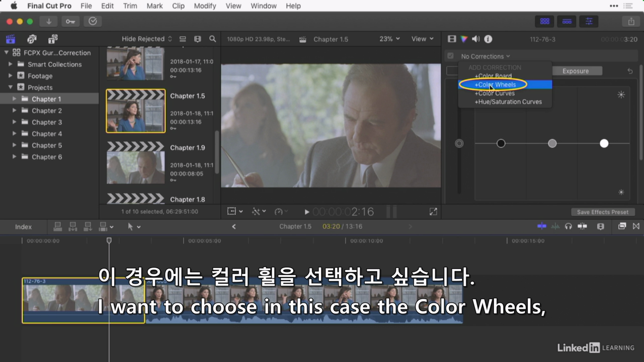Play the viewer clip
This screenshot has width=644, height=362.
pos(307,212)
